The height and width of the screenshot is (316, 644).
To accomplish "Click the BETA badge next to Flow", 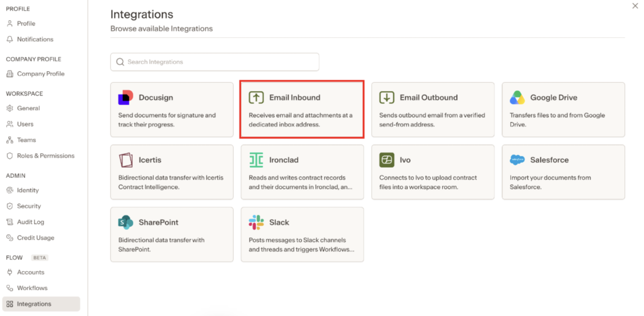I will [x=39, y=258].
